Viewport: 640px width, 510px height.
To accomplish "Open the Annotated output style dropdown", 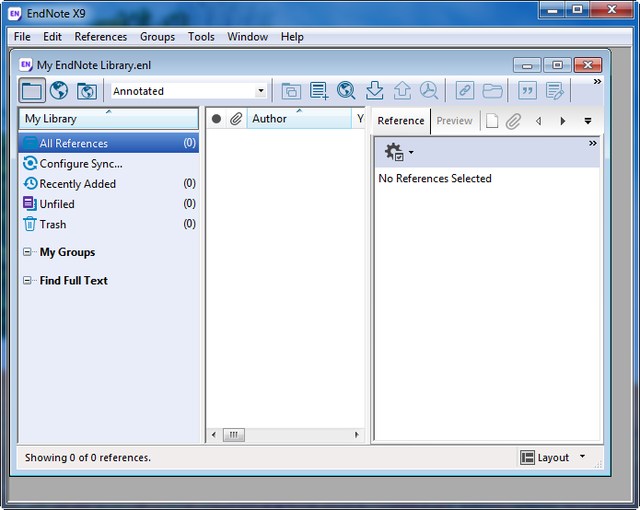I will 260,91.
